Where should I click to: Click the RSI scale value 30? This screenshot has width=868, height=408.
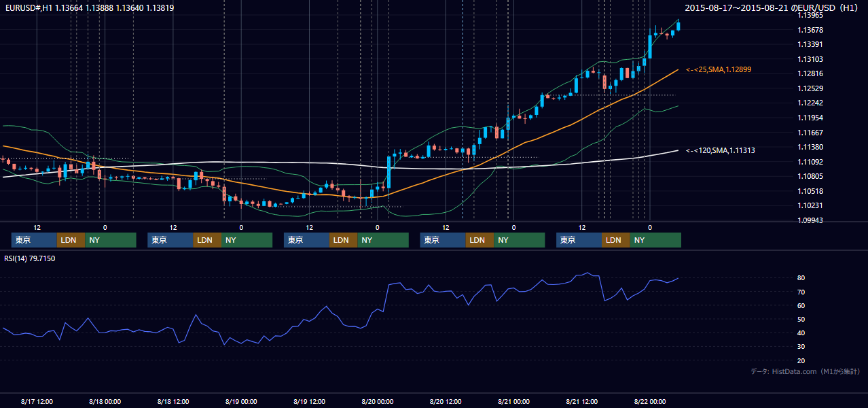[801, 346]
